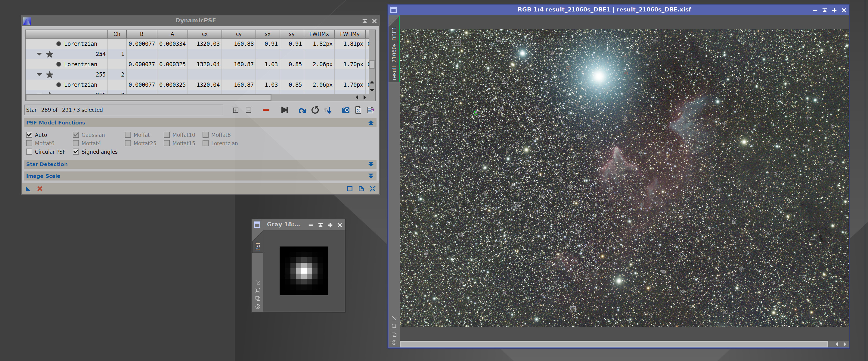Click circle target icon in RGB image sidebar
The width and height of the screenshot is (868, 361).
click(394, 342)
